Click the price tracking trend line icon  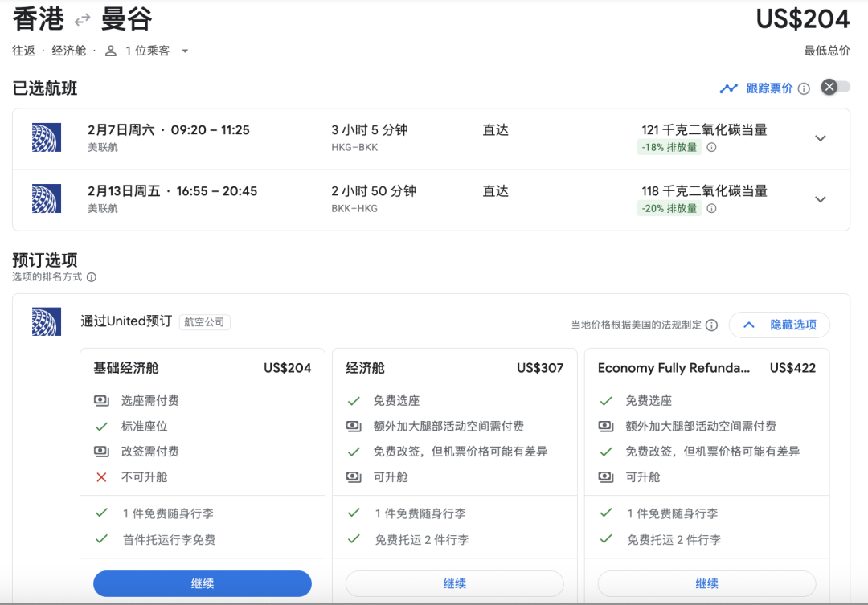[728, 88]
